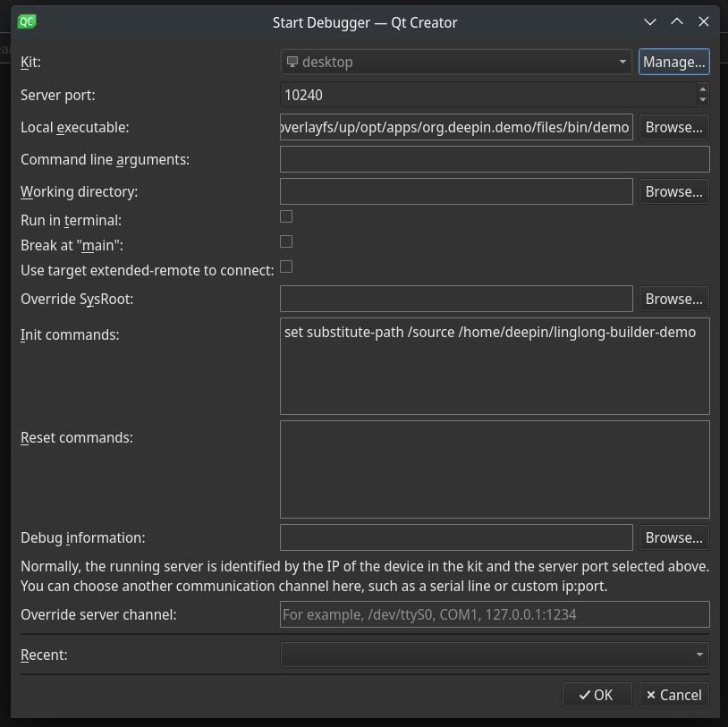Image resolution: width=728 pixels, height=727 pixels.
Task: Enable the Run in terminal checkbox
Action: [286, 216]
